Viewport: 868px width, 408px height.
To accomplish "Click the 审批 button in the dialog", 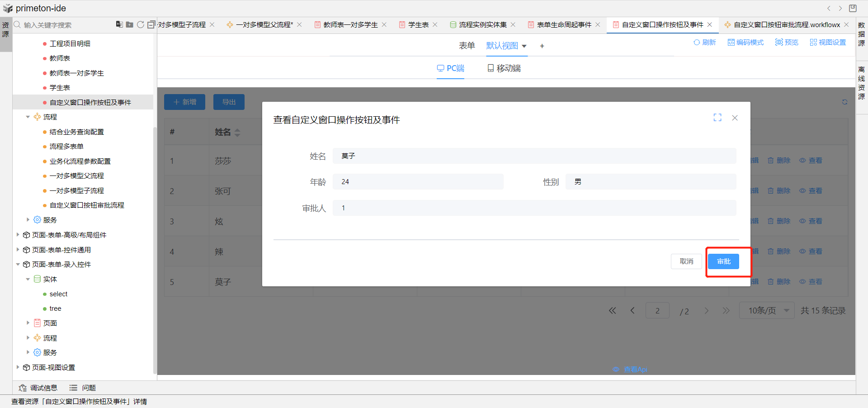I will point(723,261).
